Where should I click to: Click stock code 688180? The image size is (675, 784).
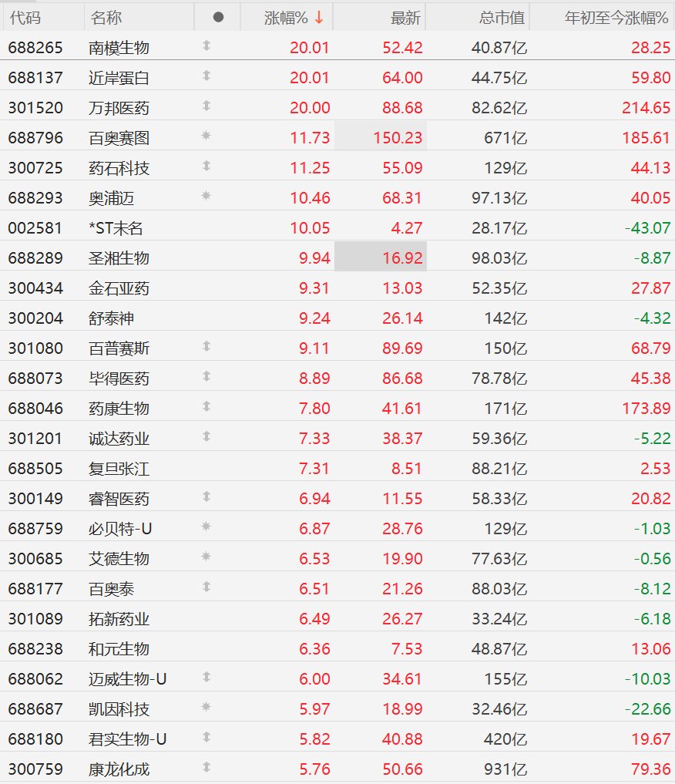[x=35, y=739]
